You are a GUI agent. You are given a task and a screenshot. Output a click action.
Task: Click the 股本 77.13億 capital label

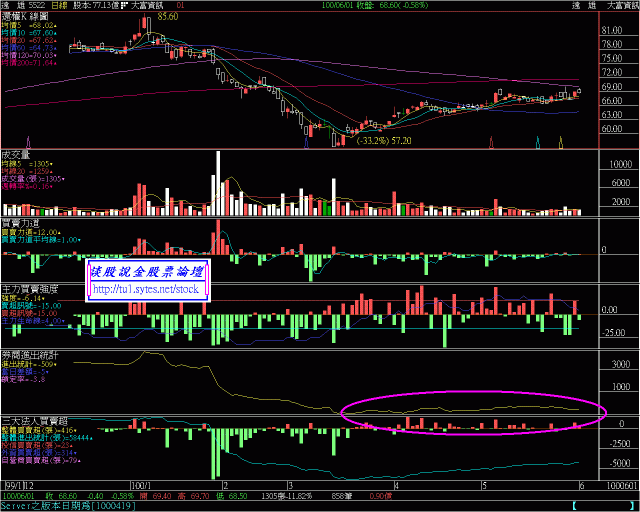(96, 5)
